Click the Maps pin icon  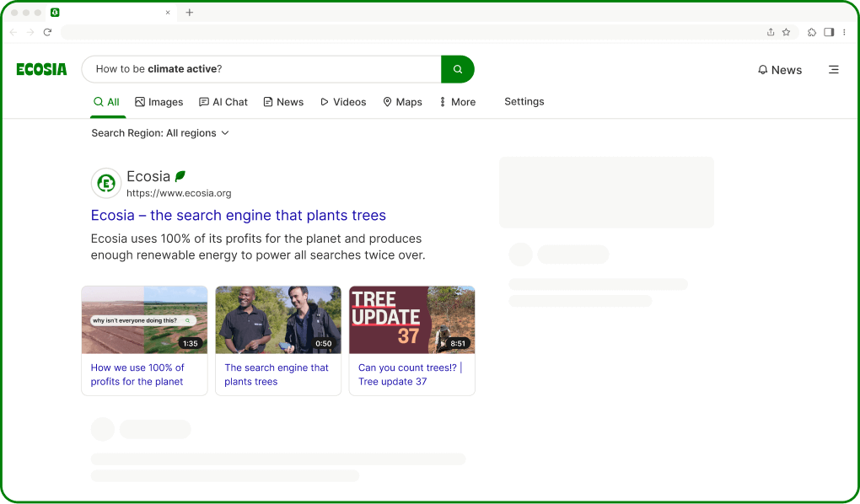coord(387,101)
